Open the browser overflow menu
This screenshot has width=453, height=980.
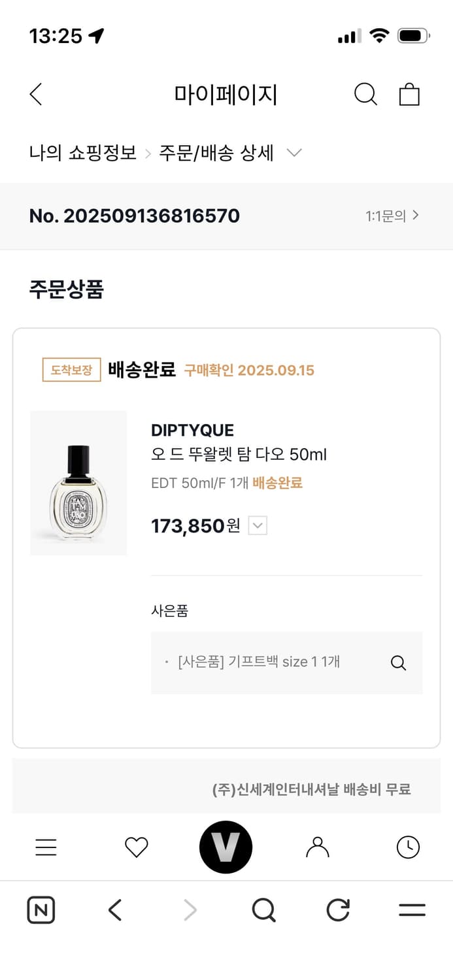coord(411,909)
